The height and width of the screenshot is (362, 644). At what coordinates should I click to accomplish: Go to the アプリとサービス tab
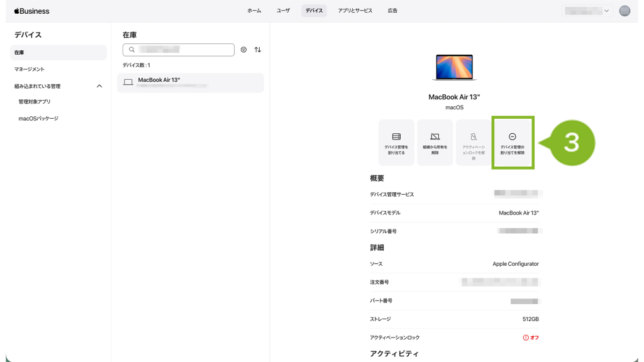(x=355, y=11)
